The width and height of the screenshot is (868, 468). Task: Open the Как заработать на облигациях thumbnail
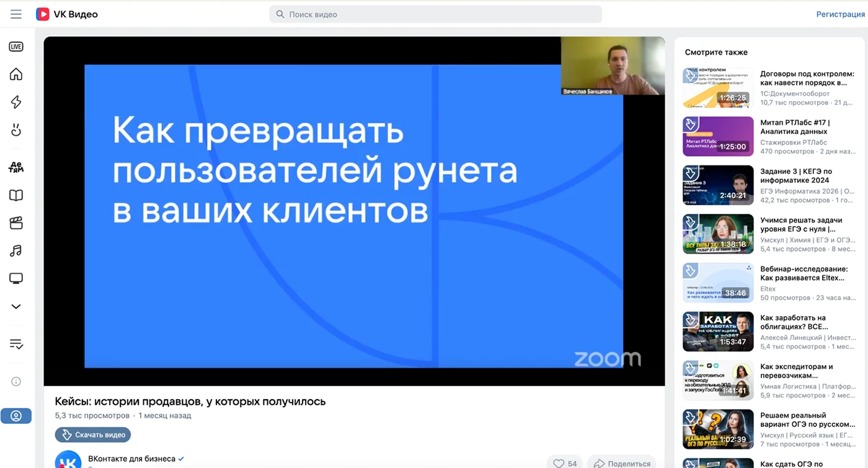(x=718, y=332)
